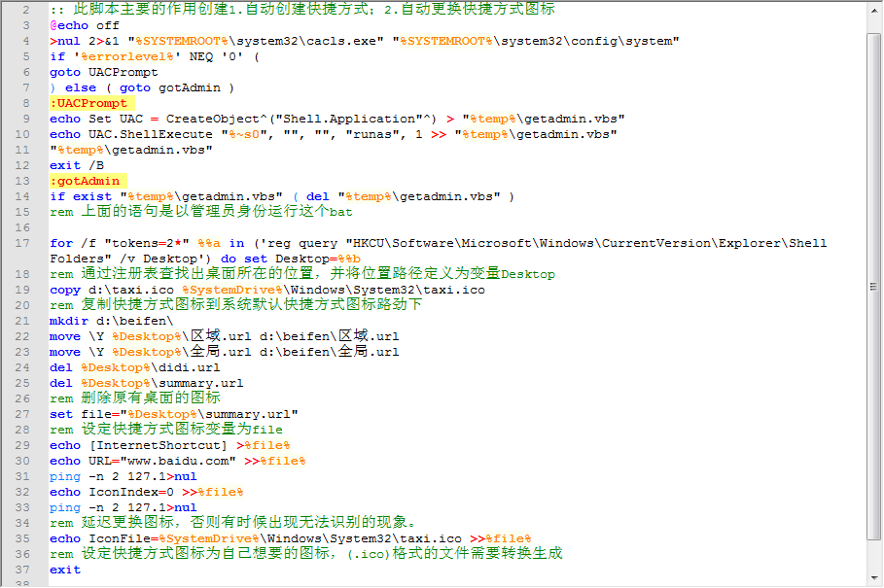This screenshot has height=588, width=884.
Task: Click line number 16 in the margin
Action: [22, 227]
